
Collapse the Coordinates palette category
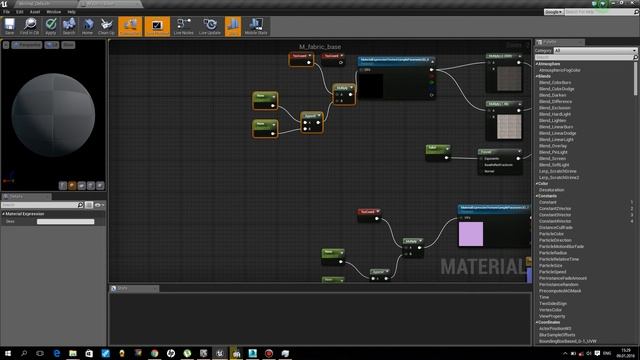click(x=537, y=322)
